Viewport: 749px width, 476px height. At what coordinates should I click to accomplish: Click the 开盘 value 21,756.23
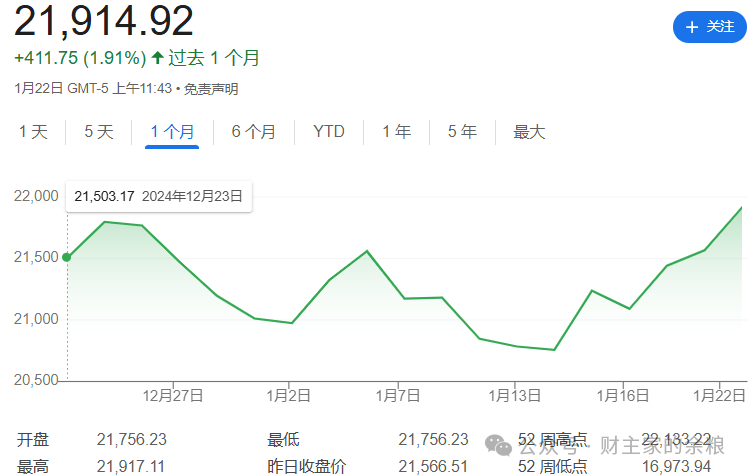pos(132,439)
